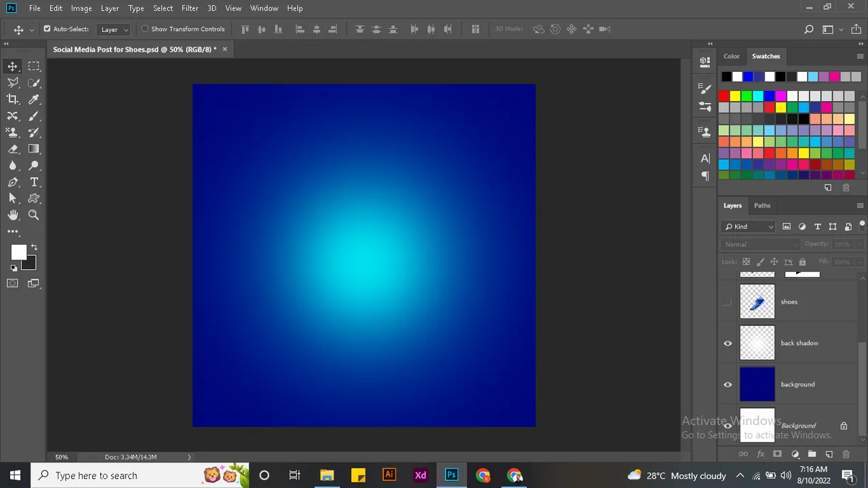This screenshot has height=488, width=868.
Task: Create a new layer
Action: click(x=829, y=454)
